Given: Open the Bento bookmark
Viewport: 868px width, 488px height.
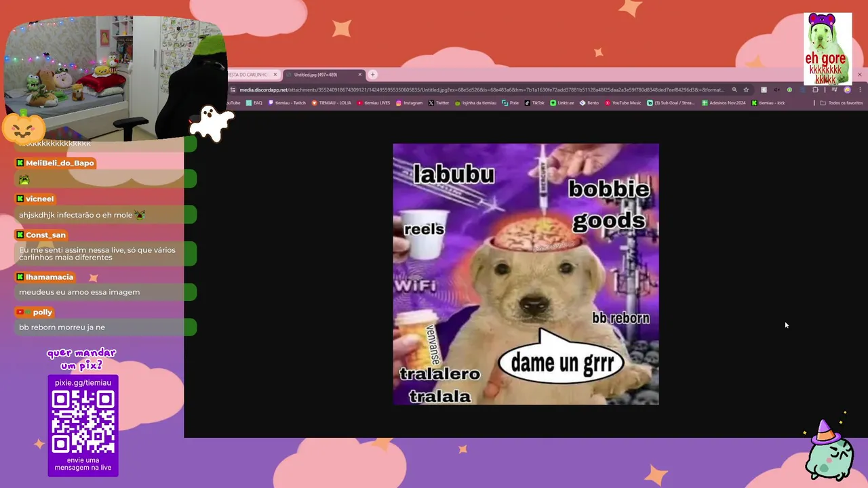Looking at the screenshot, I should coord(589,103).
